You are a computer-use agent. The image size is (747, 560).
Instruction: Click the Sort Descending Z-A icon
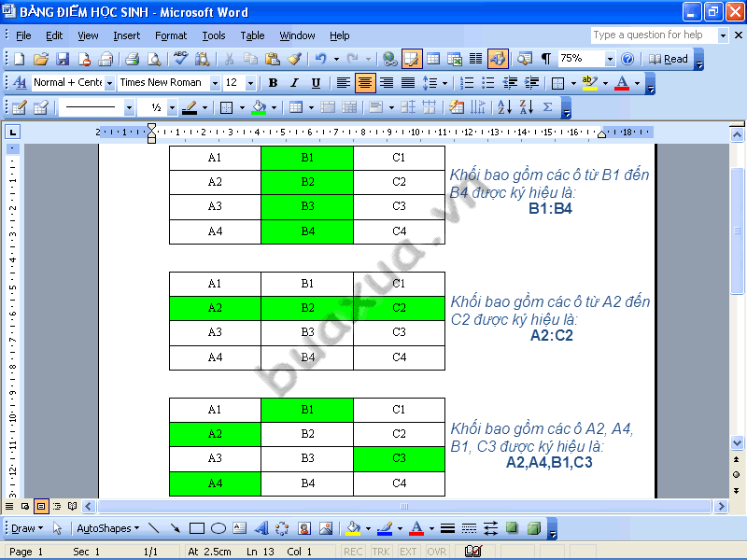click(527, 107)
